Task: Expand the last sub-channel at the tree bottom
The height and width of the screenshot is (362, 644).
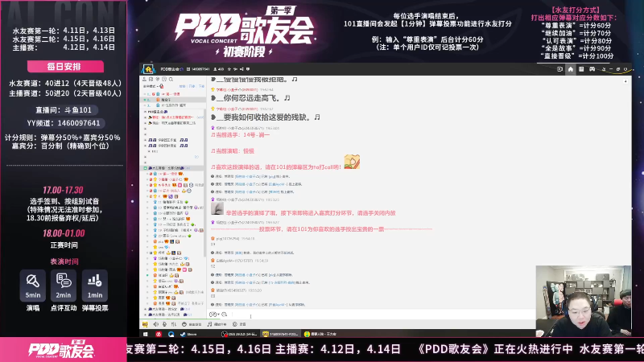Action: tap(145, 315)
